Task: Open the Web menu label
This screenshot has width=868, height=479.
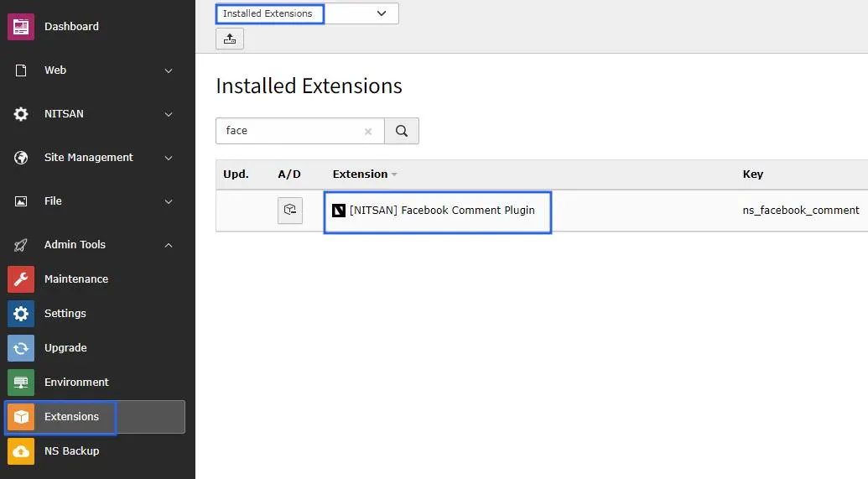Action: coord(55,70)
